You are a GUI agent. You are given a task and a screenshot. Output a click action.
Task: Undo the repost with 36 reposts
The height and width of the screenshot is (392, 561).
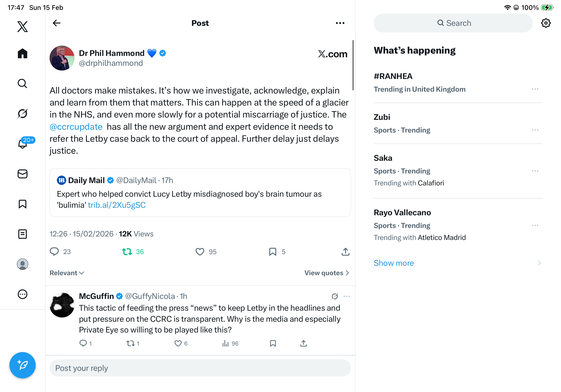127,252
